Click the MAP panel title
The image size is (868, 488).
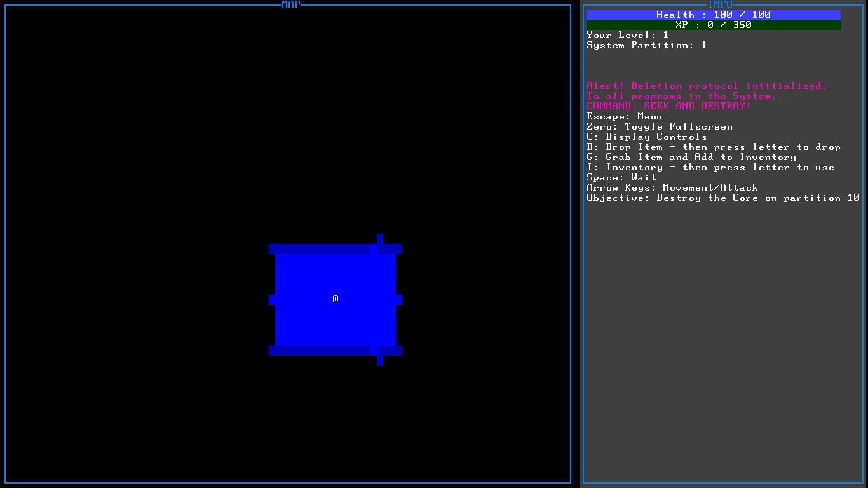click(x=291, y=4)
